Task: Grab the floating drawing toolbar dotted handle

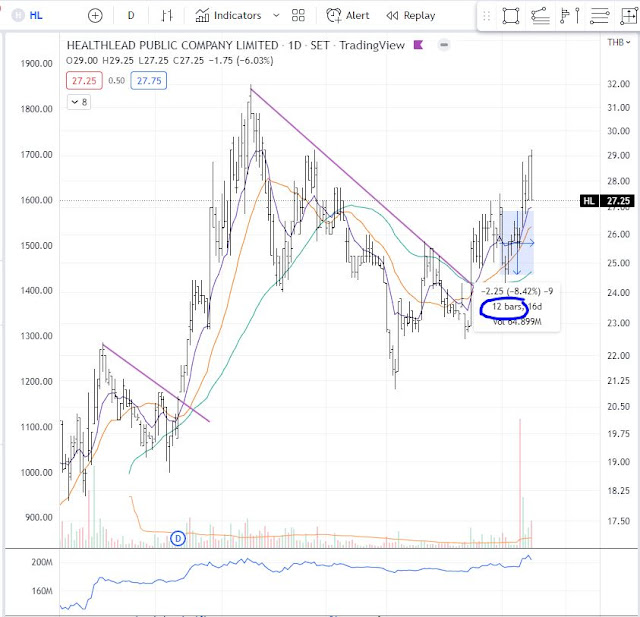Action: click(x=486, y=16)
